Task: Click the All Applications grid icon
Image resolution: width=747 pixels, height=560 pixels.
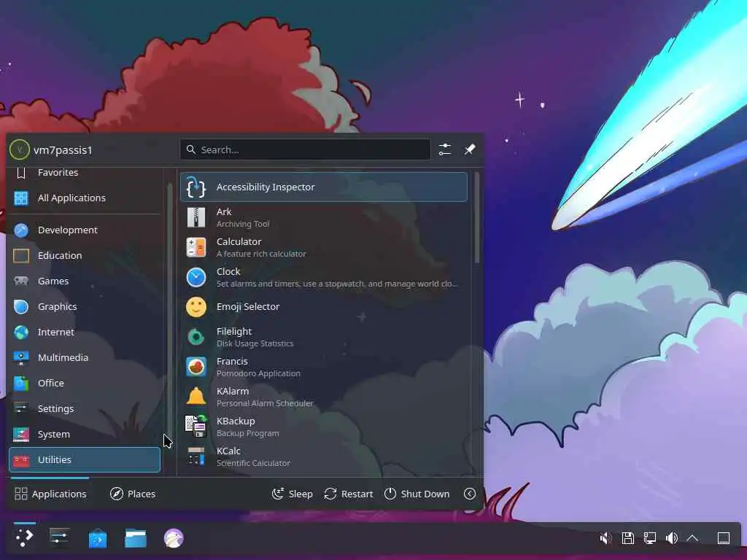Action: (21, 198)
